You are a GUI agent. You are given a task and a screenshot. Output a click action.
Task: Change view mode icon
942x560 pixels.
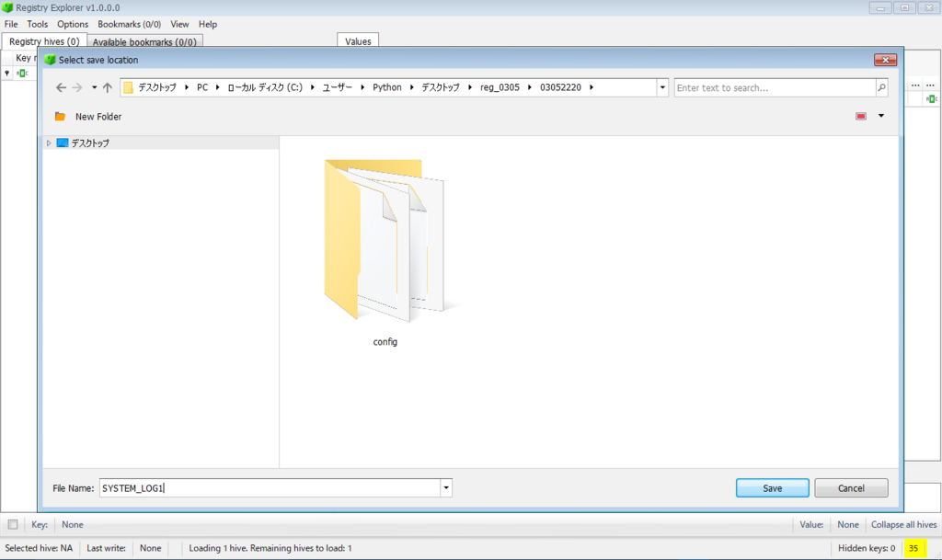point(861,116)
